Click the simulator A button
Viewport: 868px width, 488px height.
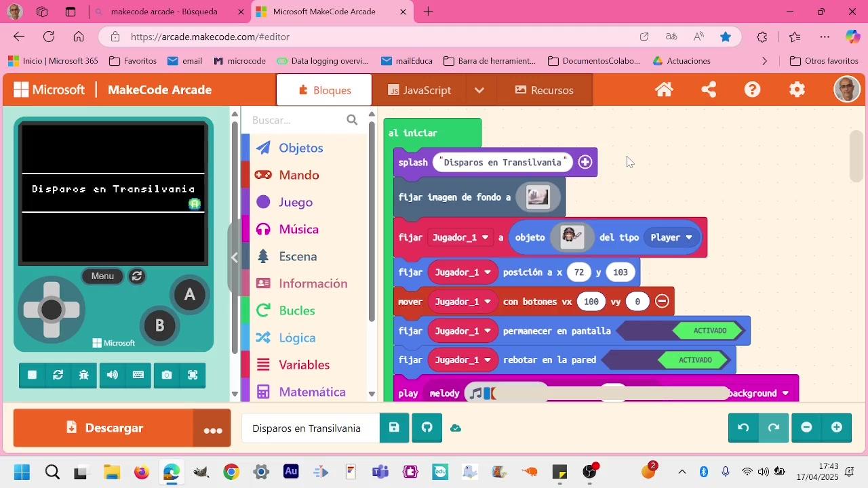189,295
